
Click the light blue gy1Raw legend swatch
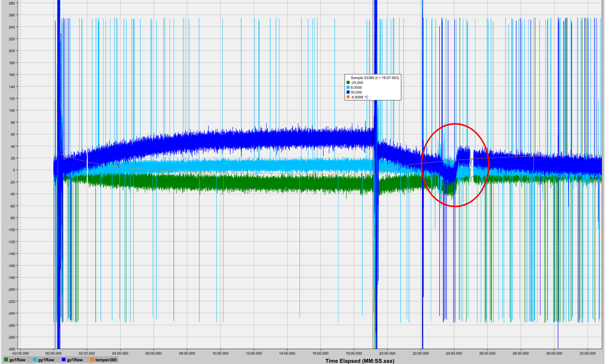tap(35, 360)
